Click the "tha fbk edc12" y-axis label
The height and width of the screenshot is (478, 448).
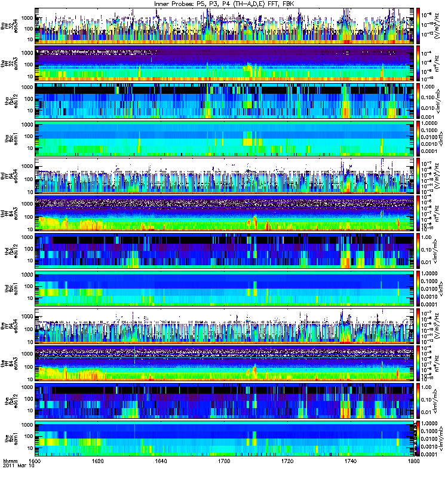[x=12, y=101]
